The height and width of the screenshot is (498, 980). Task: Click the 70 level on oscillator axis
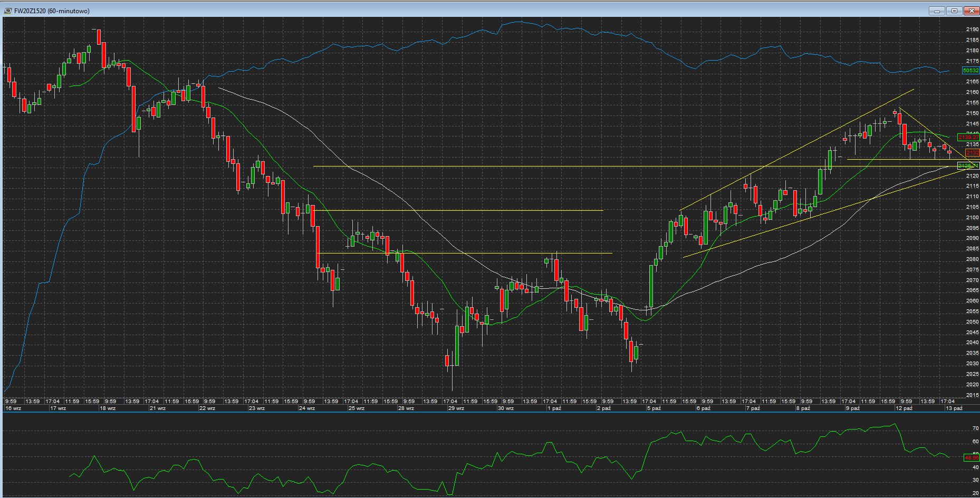pyautogui.click(x=975, y=429)
